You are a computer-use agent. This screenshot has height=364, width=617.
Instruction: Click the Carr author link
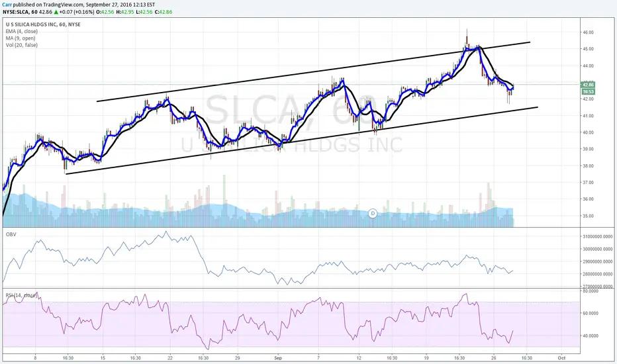(x=7, y=5)
